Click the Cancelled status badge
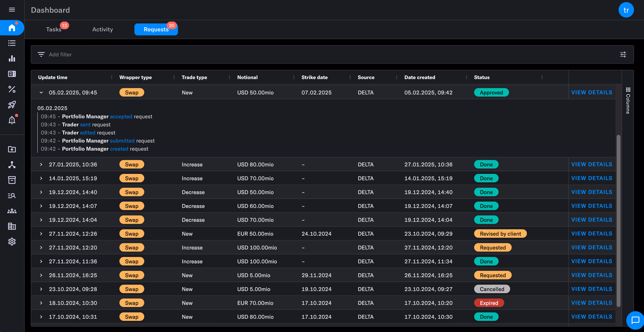The height and width of the screenshot is (332, 644). 492,289
